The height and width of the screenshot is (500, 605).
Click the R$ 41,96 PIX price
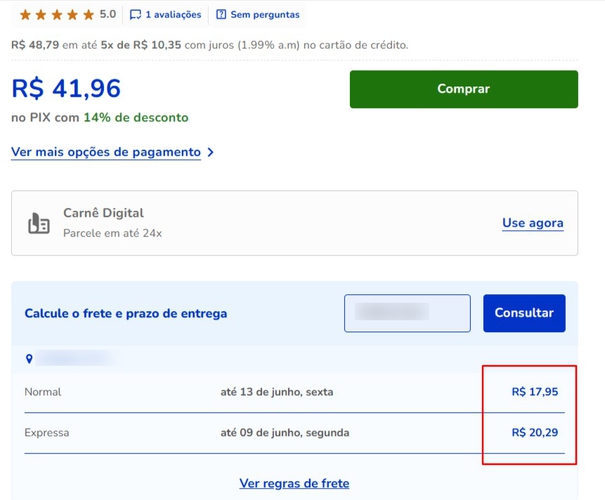(x=66, y=88)
